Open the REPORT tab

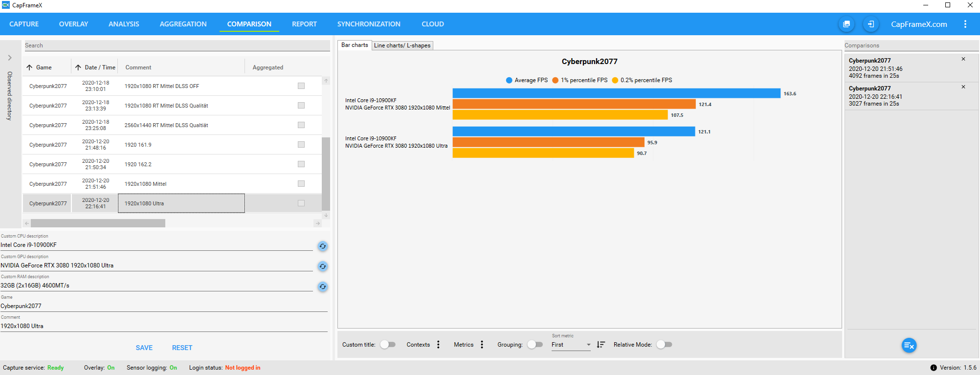pos(304,24)
